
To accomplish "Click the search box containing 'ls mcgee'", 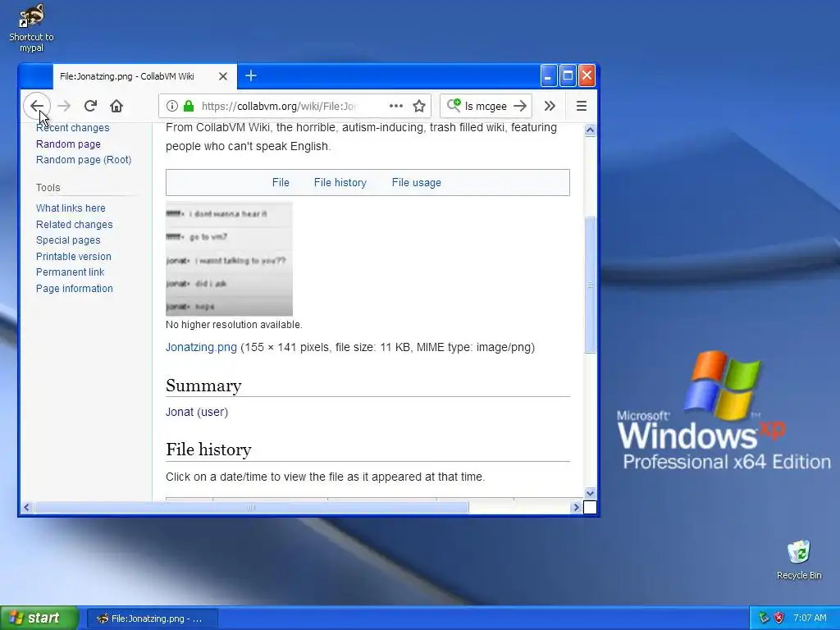I will point(486,106).
